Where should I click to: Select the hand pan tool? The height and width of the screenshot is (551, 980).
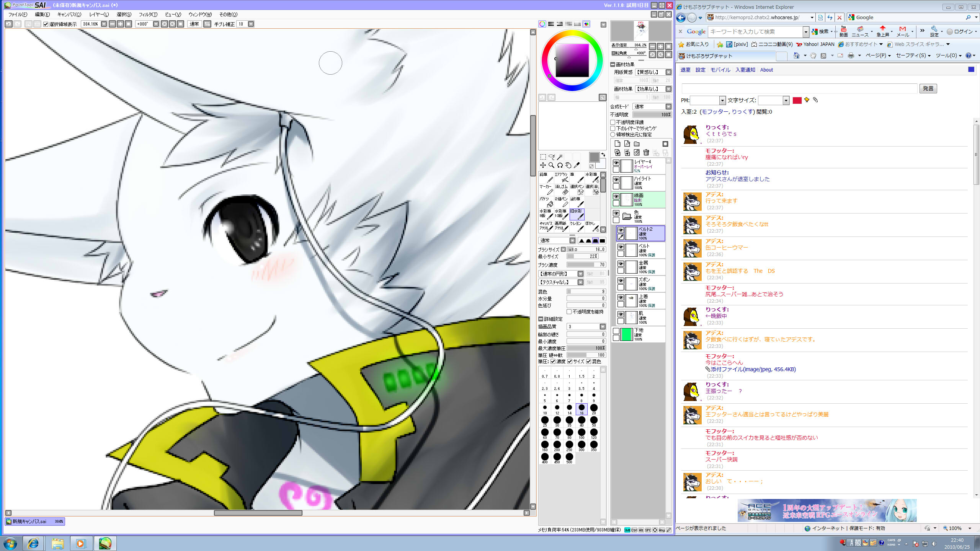[x=568, y=165]
